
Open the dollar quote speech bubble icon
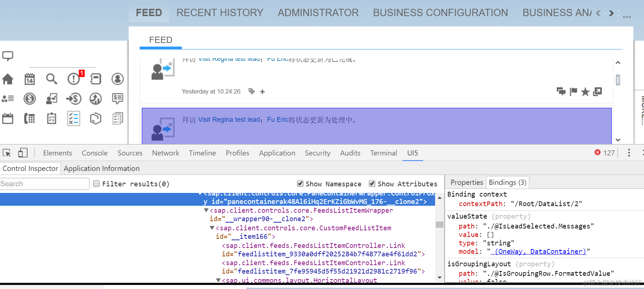click(x=118, y=99)
